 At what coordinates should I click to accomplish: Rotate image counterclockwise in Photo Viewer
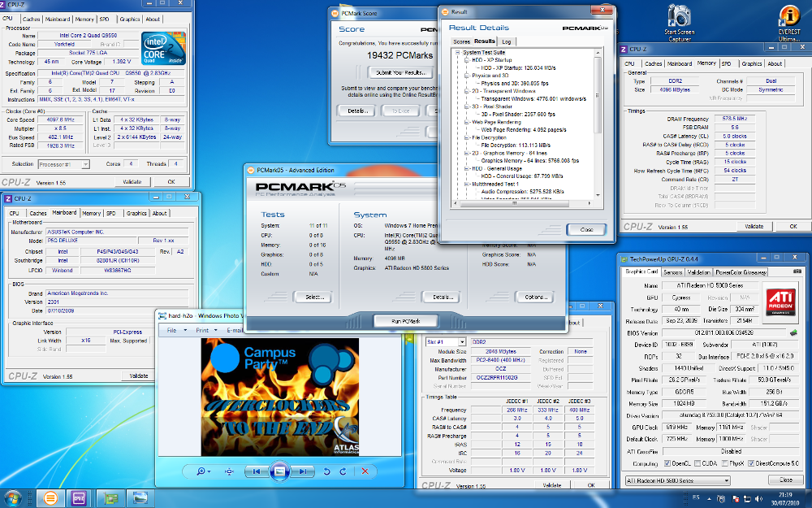click(326, 471)
